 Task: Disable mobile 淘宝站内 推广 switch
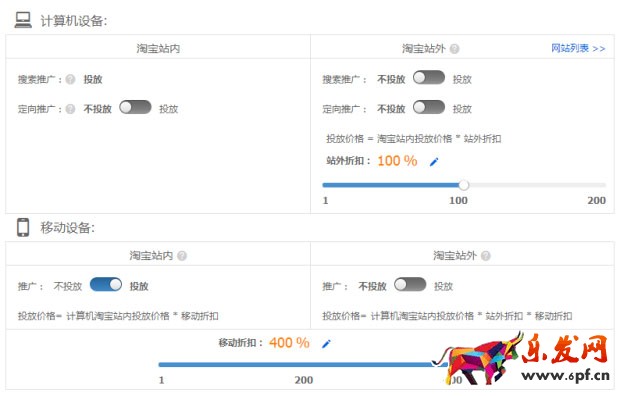tap(106, 284)
